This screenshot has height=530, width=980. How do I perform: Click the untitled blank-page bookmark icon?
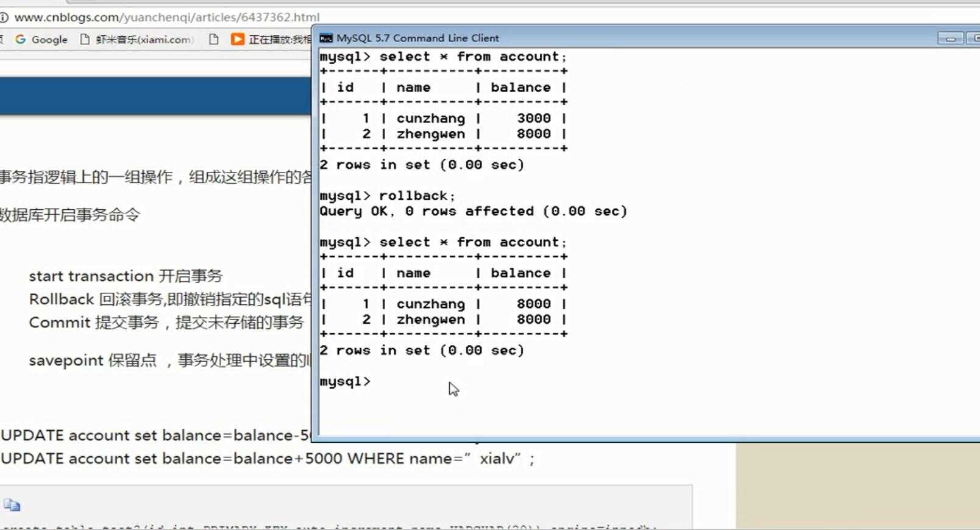pyautogui.click(x=213, y=40)
